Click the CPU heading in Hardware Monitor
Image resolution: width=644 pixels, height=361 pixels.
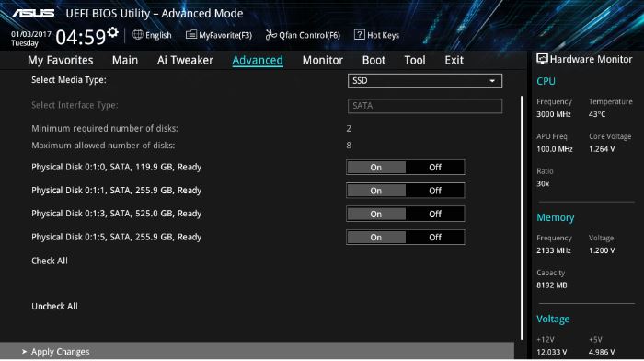[546, 81]
